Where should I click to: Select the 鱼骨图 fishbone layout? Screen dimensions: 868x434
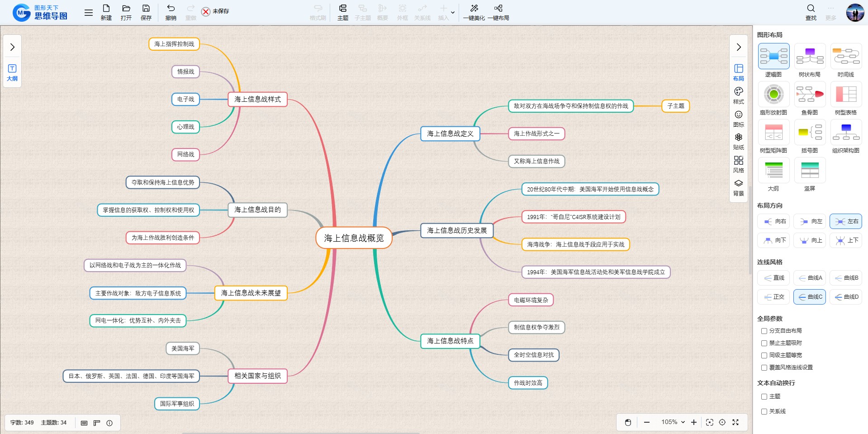[x=810, y=95]
